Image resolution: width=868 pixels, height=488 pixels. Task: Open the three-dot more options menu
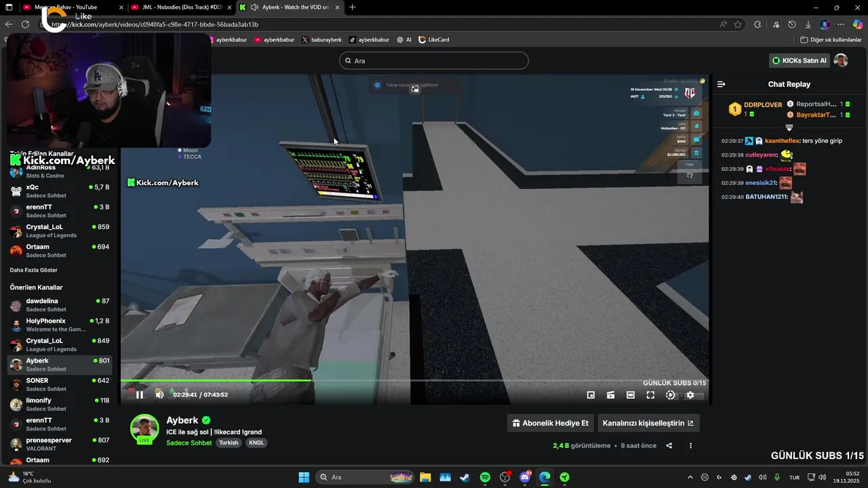tap(691, 445)
